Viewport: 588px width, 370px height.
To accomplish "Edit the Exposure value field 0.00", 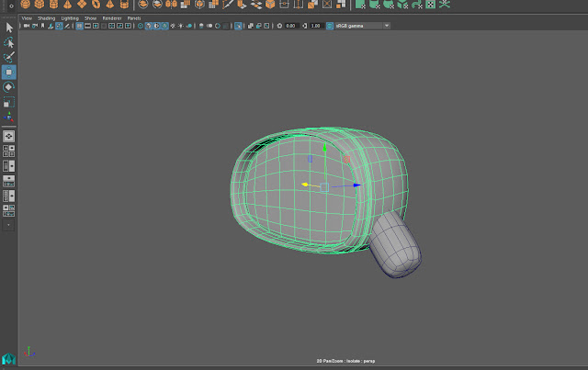I will click(x=291, y=26).
